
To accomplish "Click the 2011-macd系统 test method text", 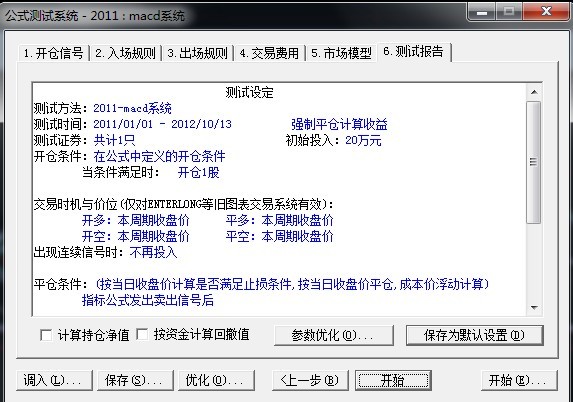I will tap(132, 108).
